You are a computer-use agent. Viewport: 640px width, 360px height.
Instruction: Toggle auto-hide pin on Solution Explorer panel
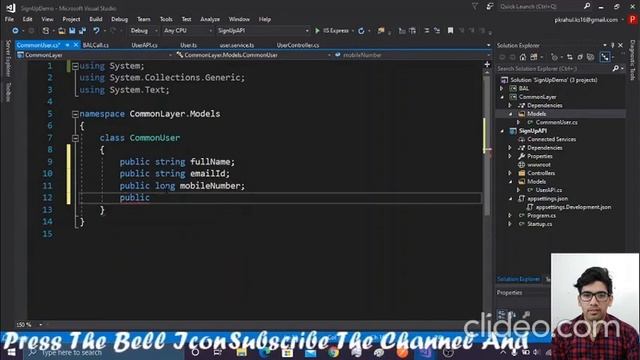[612, 45]
